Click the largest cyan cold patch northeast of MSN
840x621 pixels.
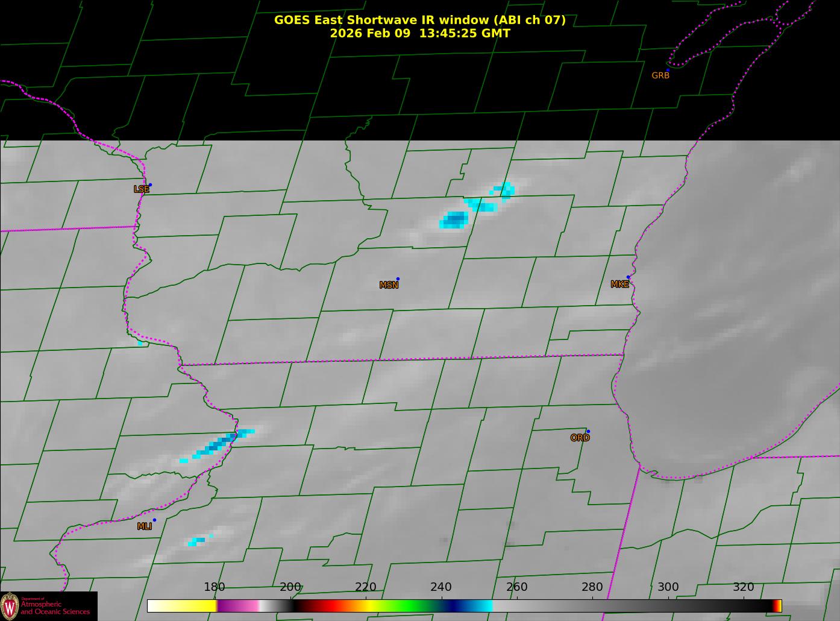click(x=454, y=220)
